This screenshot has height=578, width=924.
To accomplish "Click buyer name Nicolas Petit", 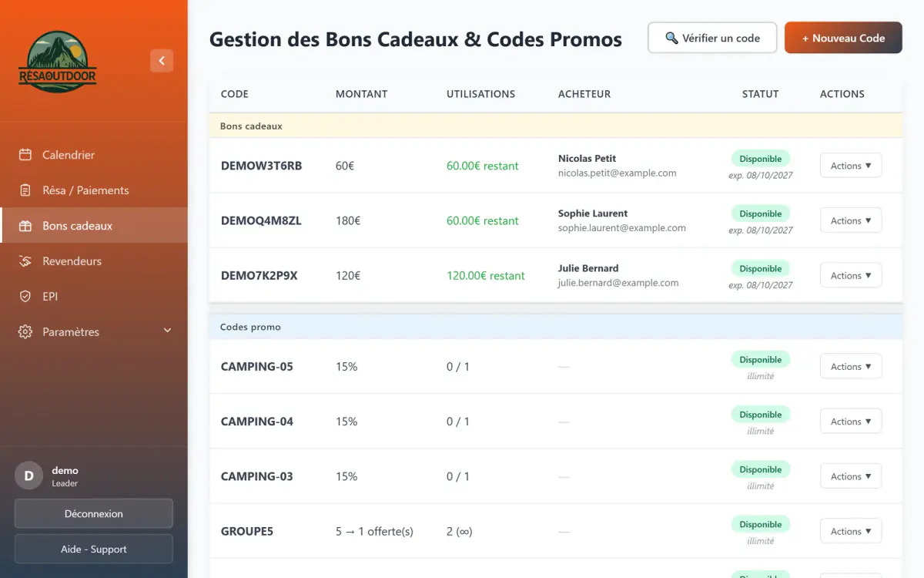I will tap(587, 158).
